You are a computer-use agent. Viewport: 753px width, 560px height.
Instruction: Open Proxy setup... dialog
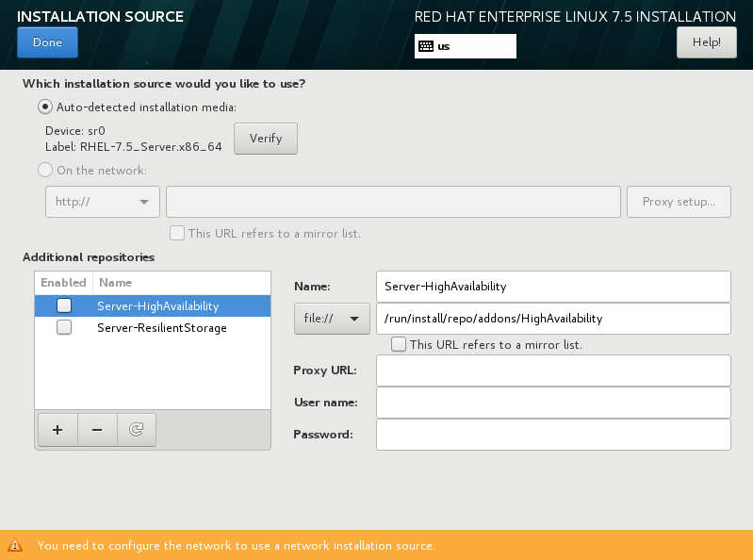[679, 202]
